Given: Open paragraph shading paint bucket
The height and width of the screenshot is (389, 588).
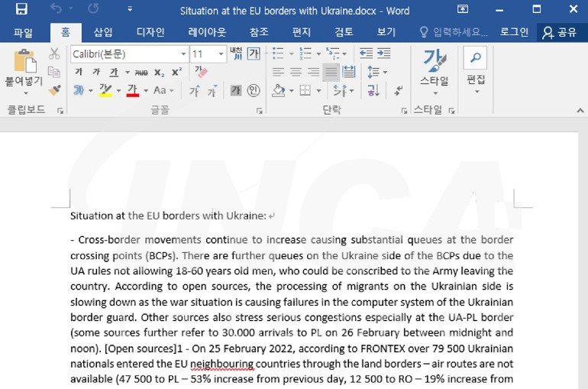Looking at the screenshot, I should point(278,90).
